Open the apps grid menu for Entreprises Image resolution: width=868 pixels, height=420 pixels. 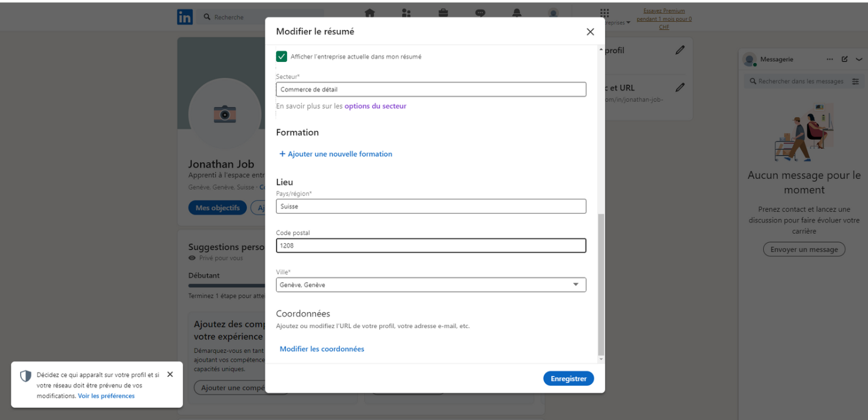point(604,13)
